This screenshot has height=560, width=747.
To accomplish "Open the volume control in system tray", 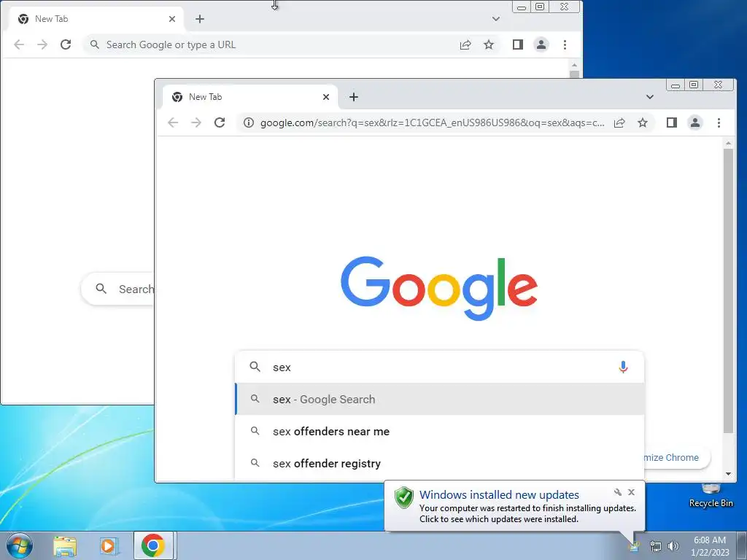I will coord(673,546).
